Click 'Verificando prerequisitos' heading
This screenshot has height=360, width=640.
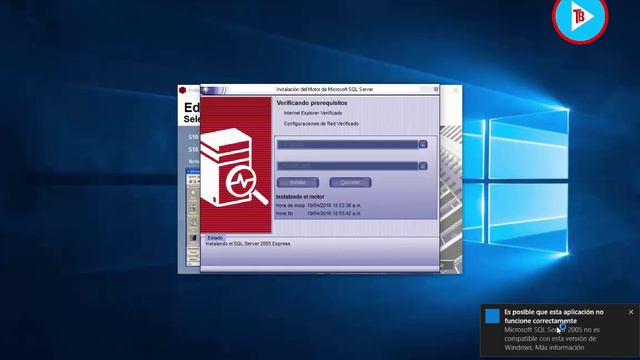pyautogui.click(x=312, y=103)
